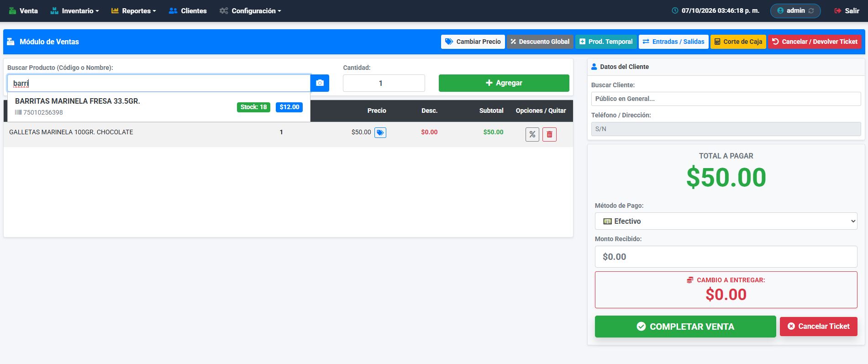This screenshot has width=868, height=364.
Task: Click COMPLETAR VENTA
Action: pyautogui.click(x=685, y=327)
